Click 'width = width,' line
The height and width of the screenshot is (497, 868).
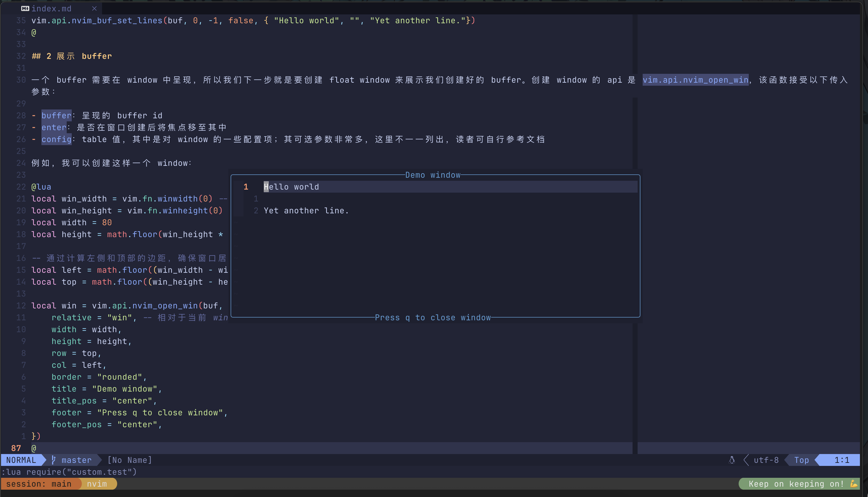click(86, 329)
